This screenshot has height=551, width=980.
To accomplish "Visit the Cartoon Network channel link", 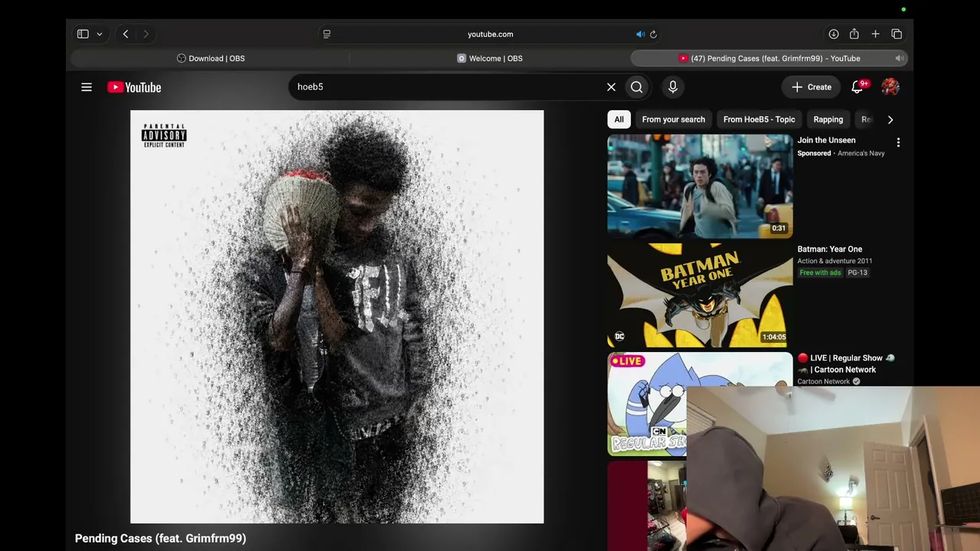I will [824, 381].
